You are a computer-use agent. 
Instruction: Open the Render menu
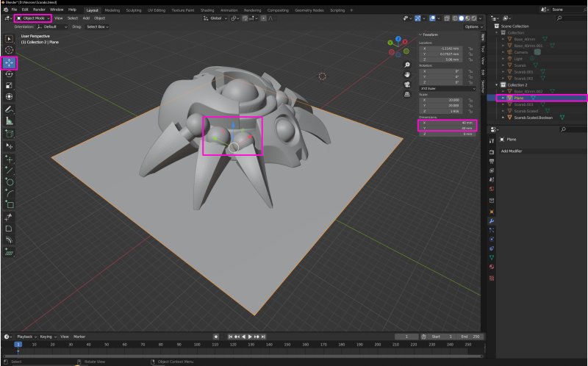click(x=39, y=10)
